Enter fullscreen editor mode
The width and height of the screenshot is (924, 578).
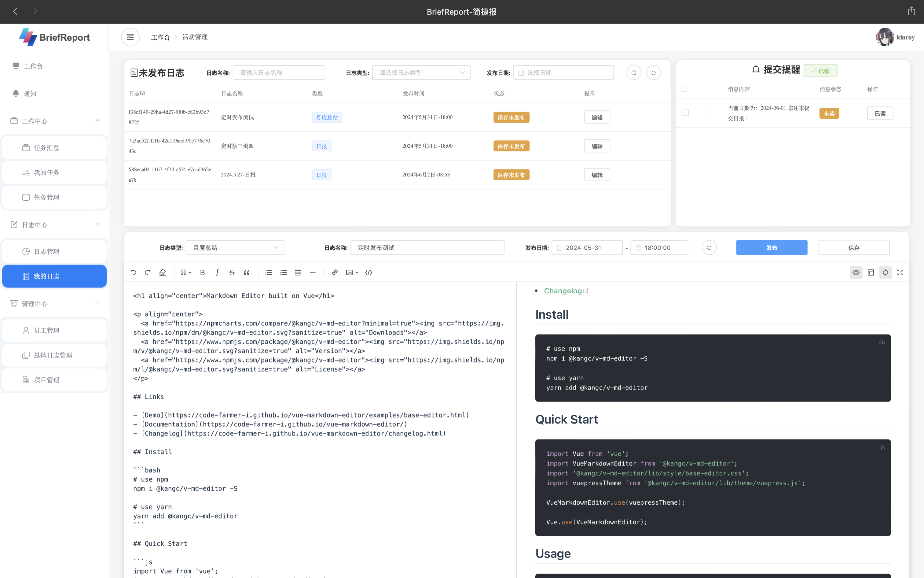900,272
